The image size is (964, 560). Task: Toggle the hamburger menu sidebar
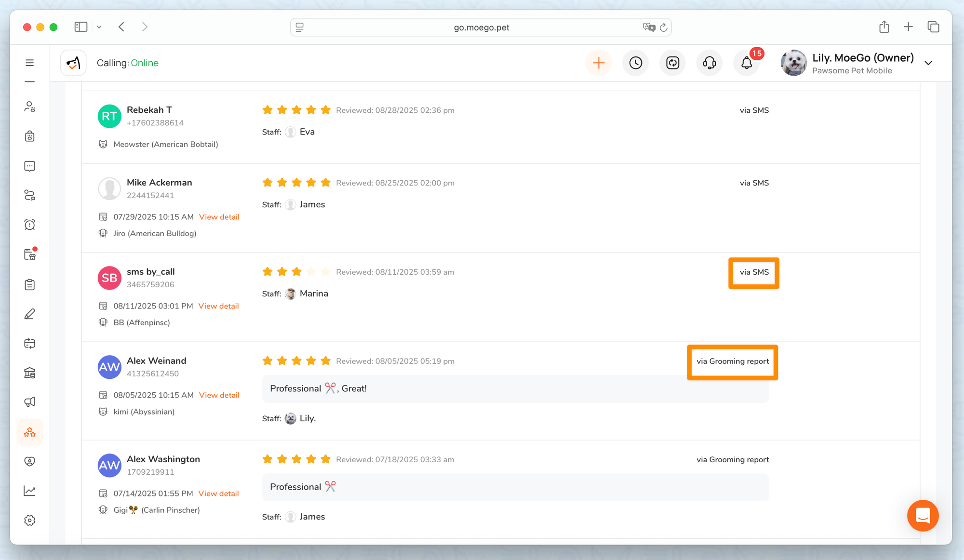[x=30, y=63]
